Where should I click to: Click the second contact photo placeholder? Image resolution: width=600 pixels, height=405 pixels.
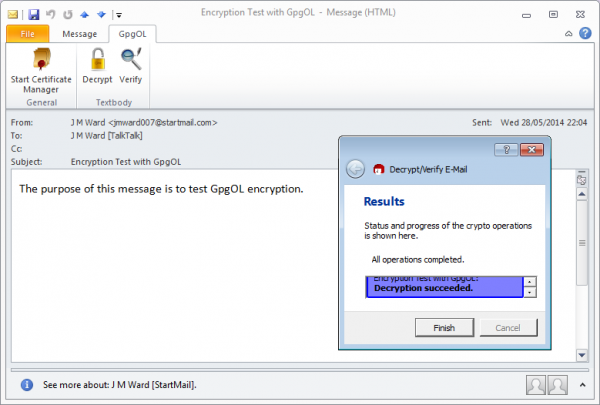(558, 385)
